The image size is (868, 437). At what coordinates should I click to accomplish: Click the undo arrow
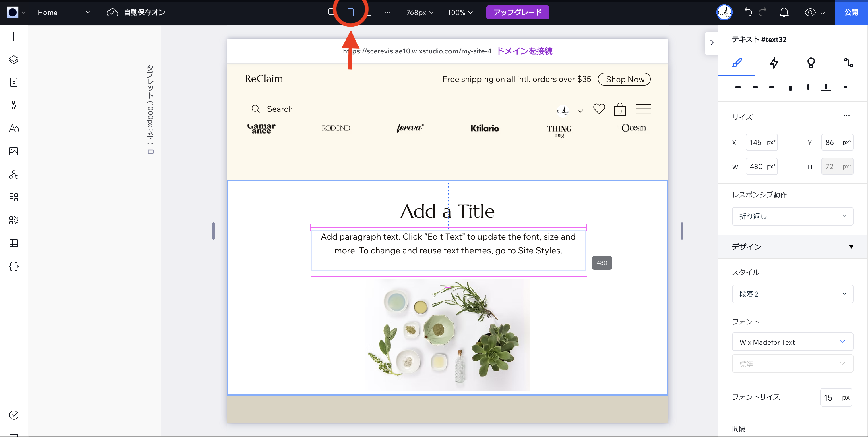[x=748, y=12]
